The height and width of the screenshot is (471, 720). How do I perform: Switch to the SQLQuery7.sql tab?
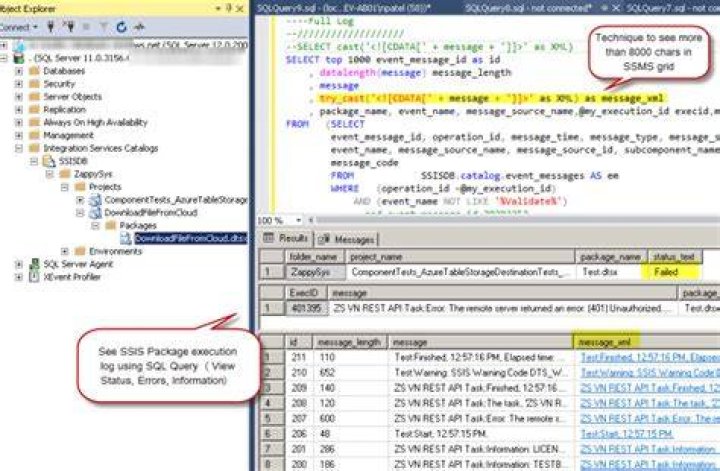point(673,7)
